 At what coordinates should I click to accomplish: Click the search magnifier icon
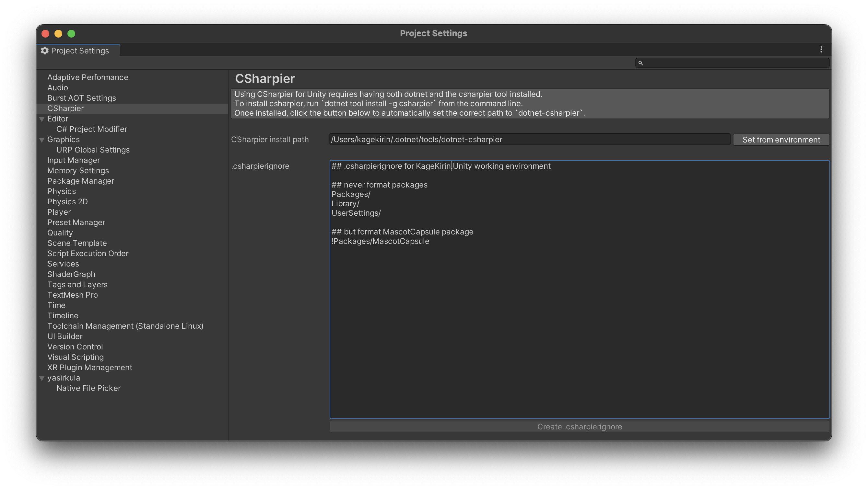[x=640, y=63]
